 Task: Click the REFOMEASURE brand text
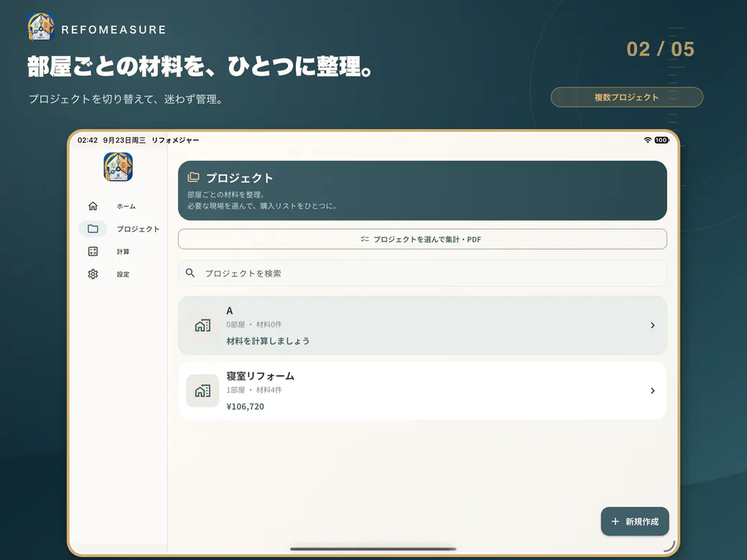(113, 29)
